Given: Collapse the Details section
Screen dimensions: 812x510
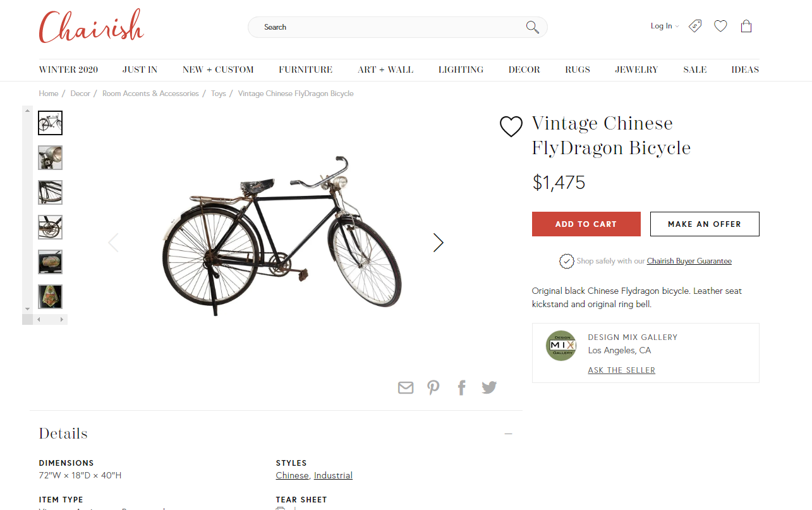Looking at the screenshot, I should point(508,434).
